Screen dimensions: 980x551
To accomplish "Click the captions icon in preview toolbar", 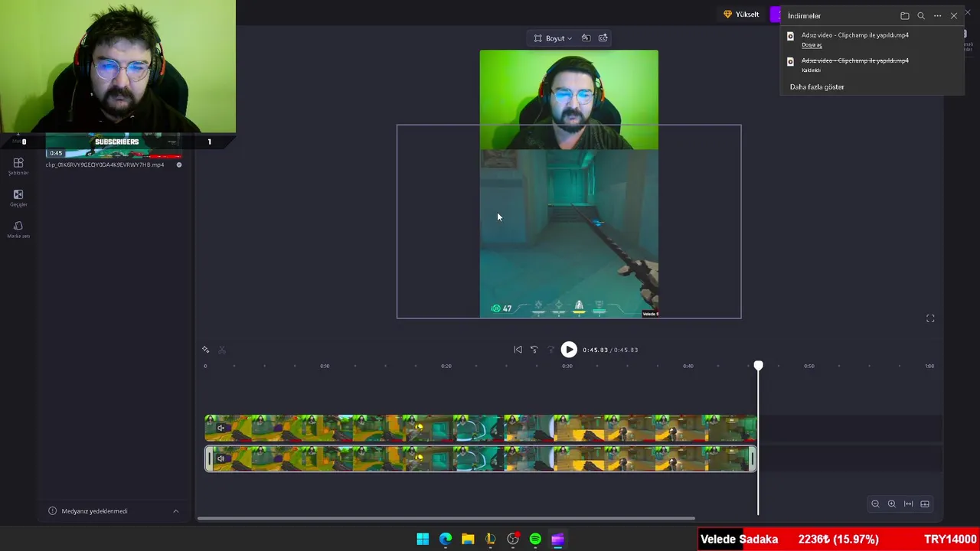I will 603,38.
